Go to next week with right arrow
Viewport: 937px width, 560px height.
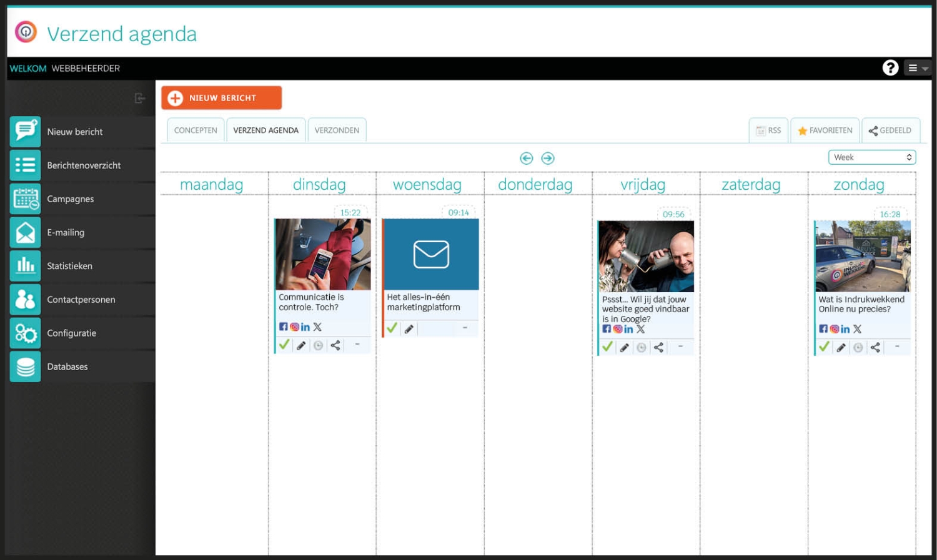pos(548,159)
